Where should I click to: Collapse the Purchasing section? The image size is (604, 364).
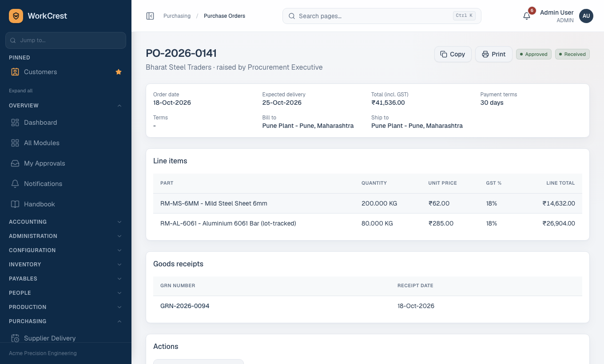coord(66,321)
